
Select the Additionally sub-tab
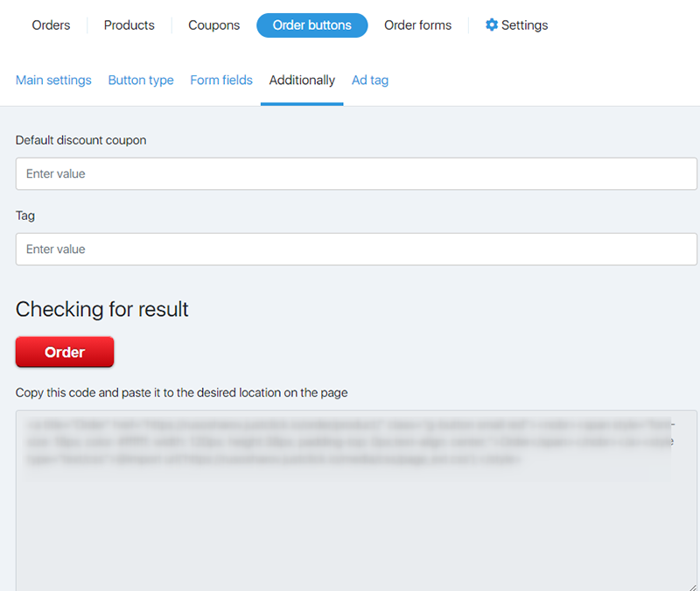coord(302,81)
